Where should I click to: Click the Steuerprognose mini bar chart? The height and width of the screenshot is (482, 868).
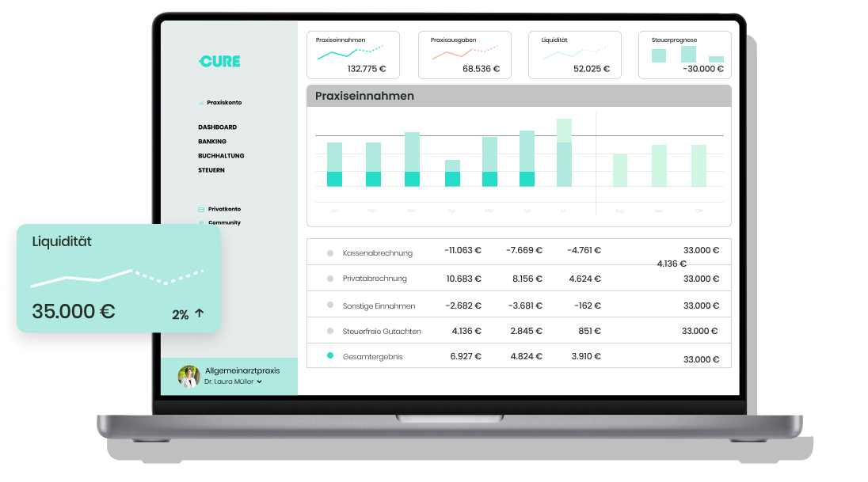point(687,54)
